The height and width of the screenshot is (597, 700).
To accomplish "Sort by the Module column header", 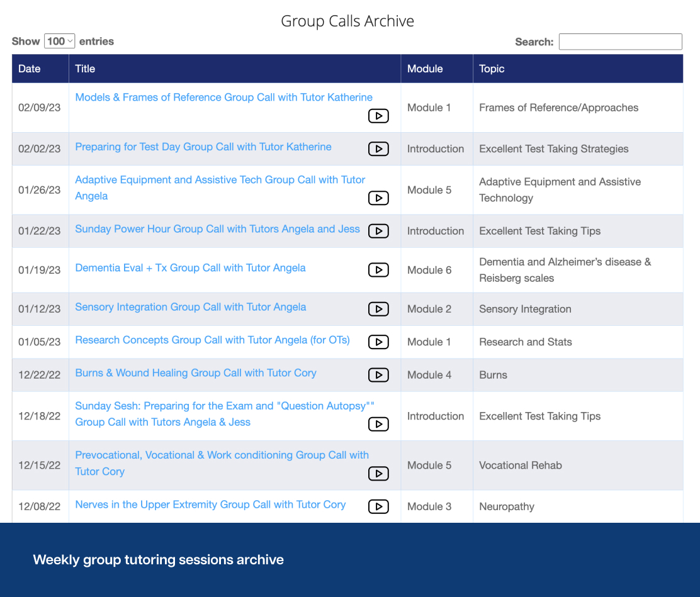I will [x=425, y=69].
